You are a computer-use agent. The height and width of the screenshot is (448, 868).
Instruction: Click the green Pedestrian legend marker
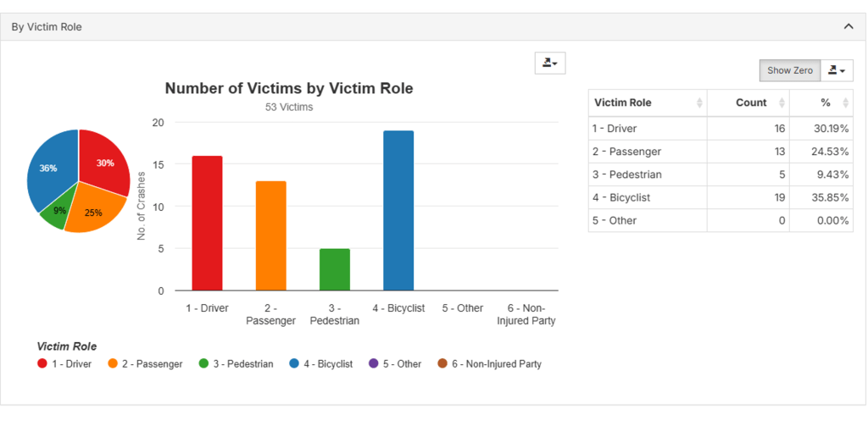(203, 364)
